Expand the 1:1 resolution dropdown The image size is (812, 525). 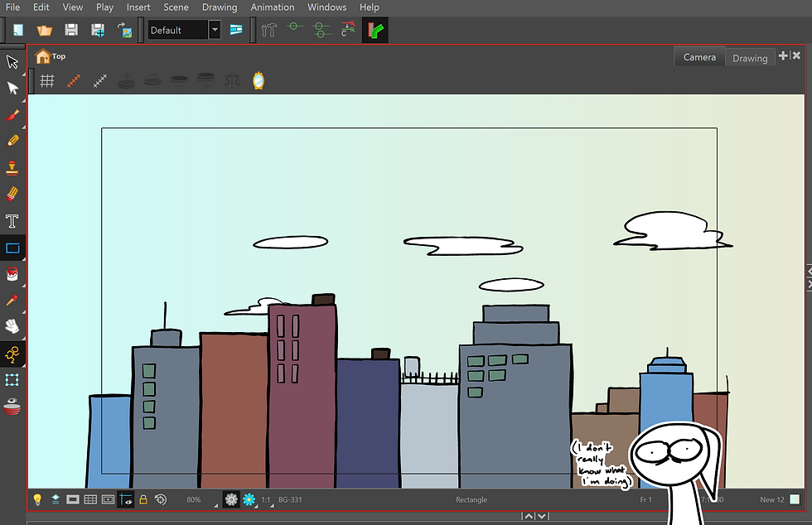tap(267, 500)
